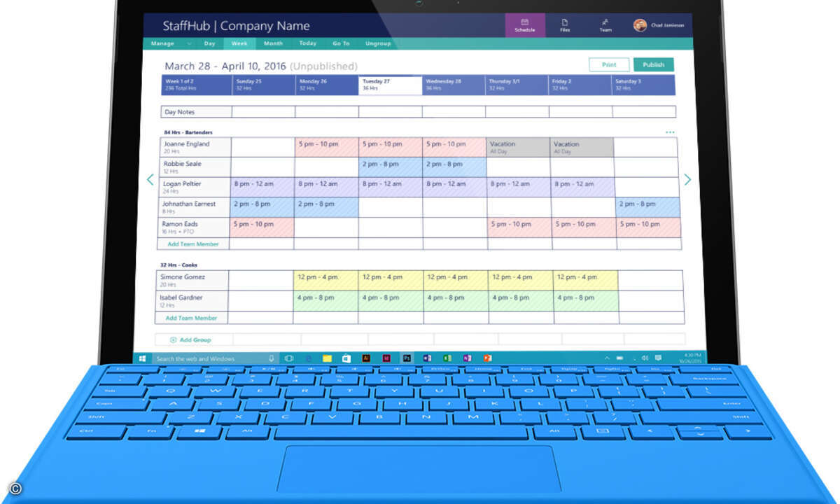Screen dimensions: 840x504
Task: Select the Sunday 25 column header
Action: 263,85
